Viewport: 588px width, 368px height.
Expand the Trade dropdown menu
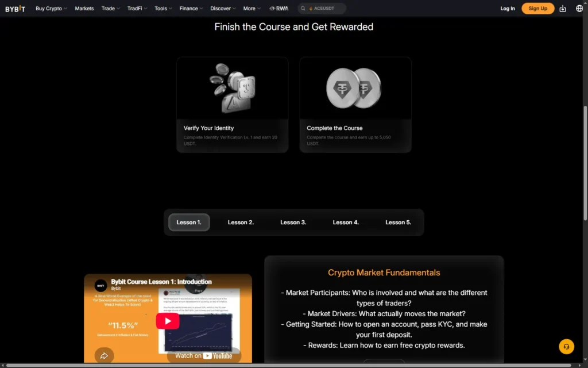click(111, 8)
